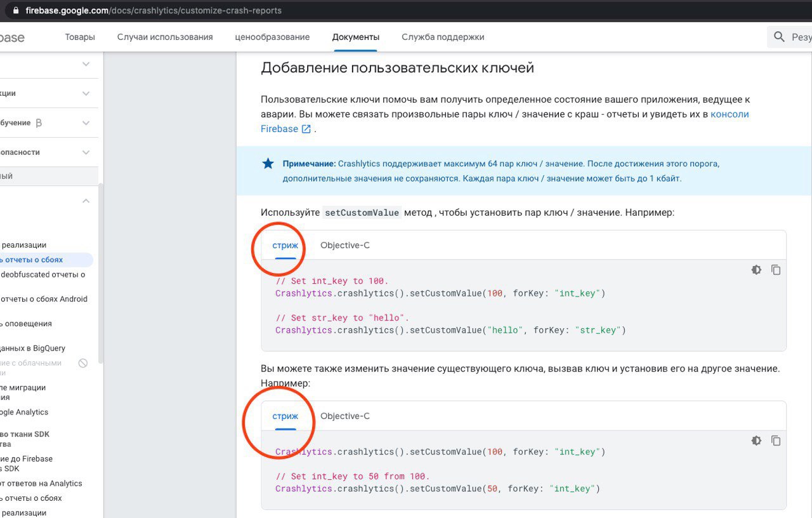This screenshot has height=518, width=812.
Task: Copy the first code sample
Action: point(776,270)
